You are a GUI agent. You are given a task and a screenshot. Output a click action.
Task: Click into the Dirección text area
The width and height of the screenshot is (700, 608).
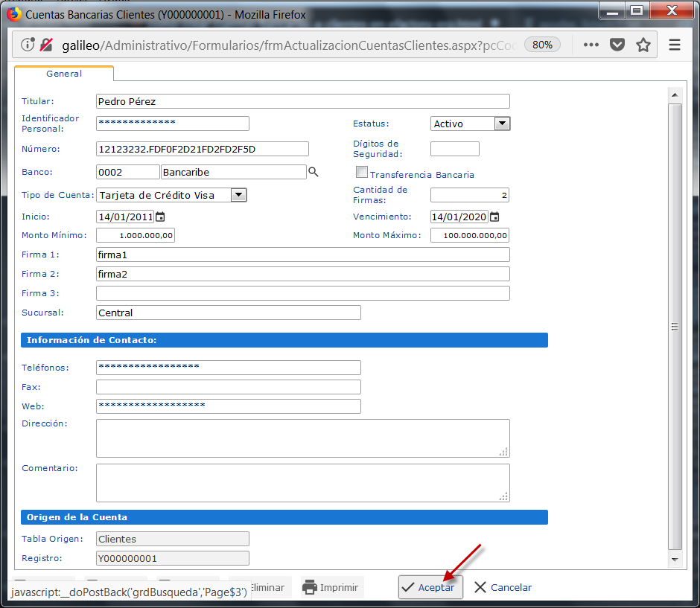click(302, 438)
